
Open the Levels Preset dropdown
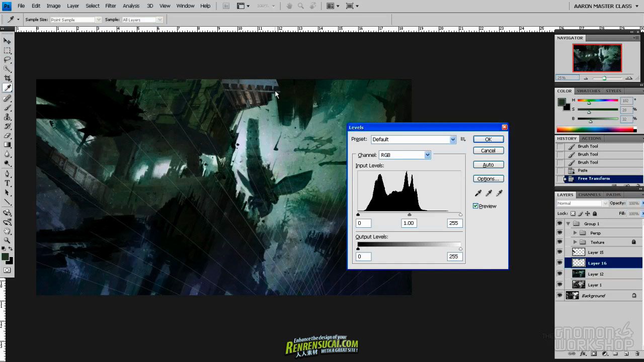click(x=414, y=139)
